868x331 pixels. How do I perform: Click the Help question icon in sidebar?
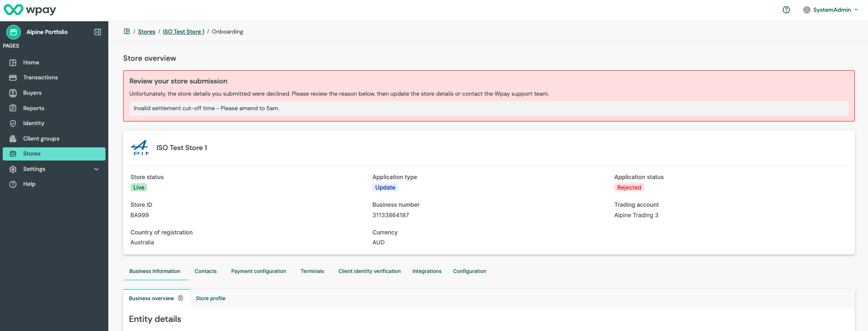click(13, 184)
